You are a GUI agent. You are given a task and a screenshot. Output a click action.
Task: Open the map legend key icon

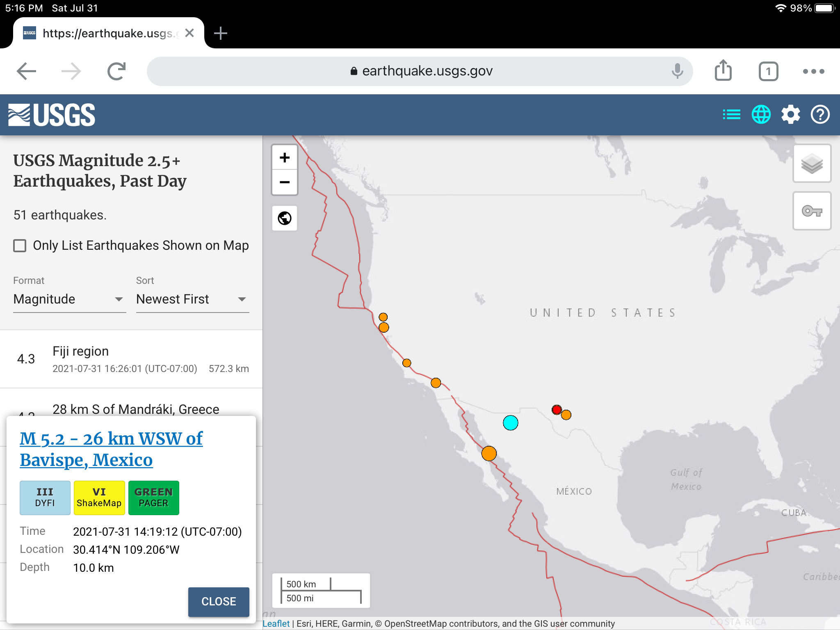click(x=812, y=211)
